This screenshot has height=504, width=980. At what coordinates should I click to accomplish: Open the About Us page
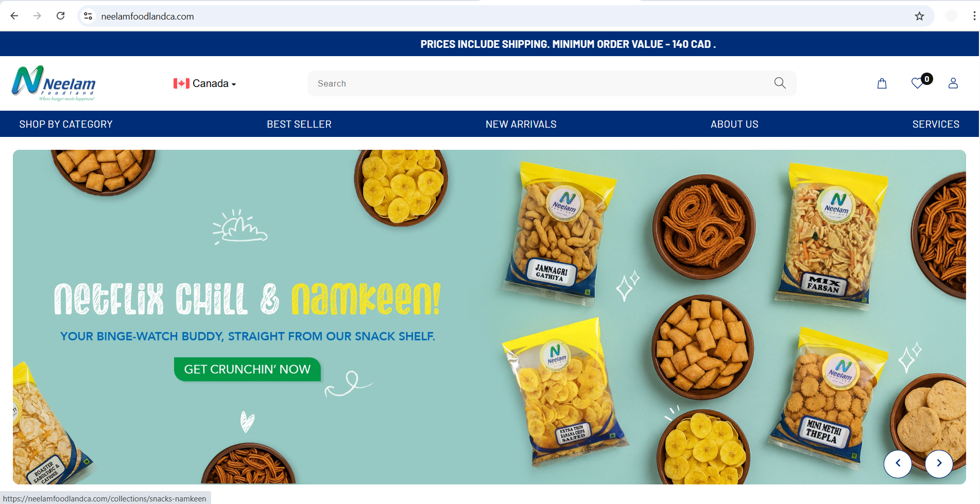pos(734,124)
